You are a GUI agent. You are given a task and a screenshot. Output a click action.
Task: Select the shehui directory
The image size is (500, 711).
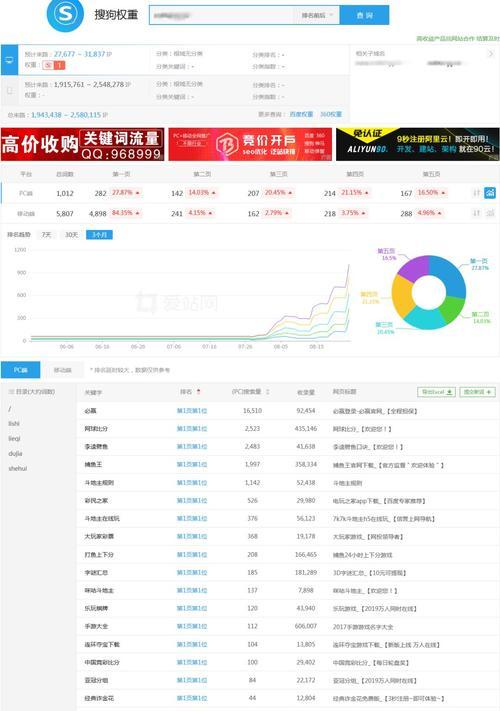[18, 468]
